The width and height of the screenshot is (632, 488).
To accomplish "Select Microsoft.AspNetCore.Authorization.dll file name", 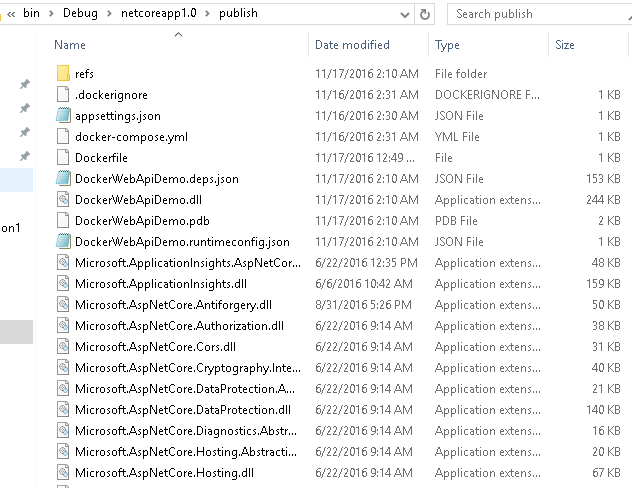I will pyautogui.click(x=179, y=326).
